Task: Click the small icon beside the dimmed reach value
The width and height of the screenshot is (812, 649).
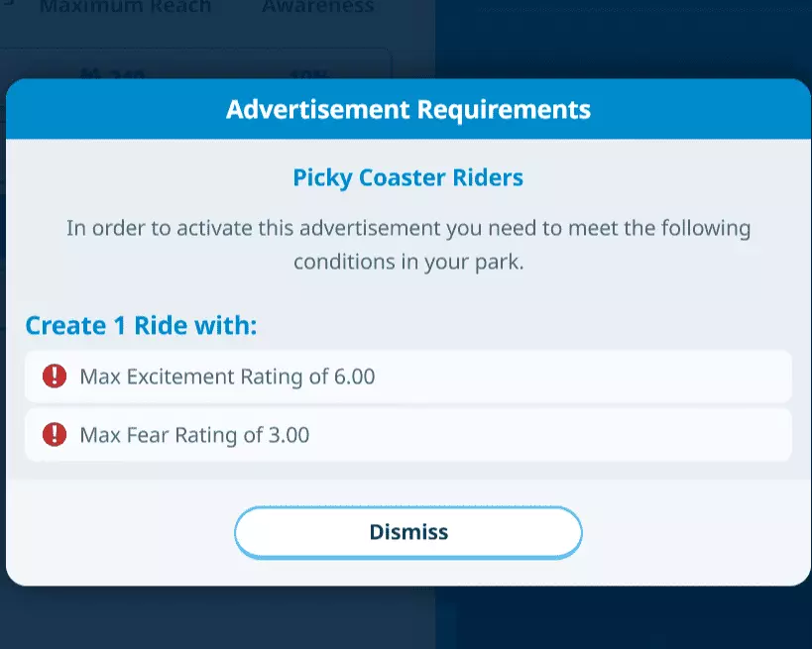Action: click(90, 72)
